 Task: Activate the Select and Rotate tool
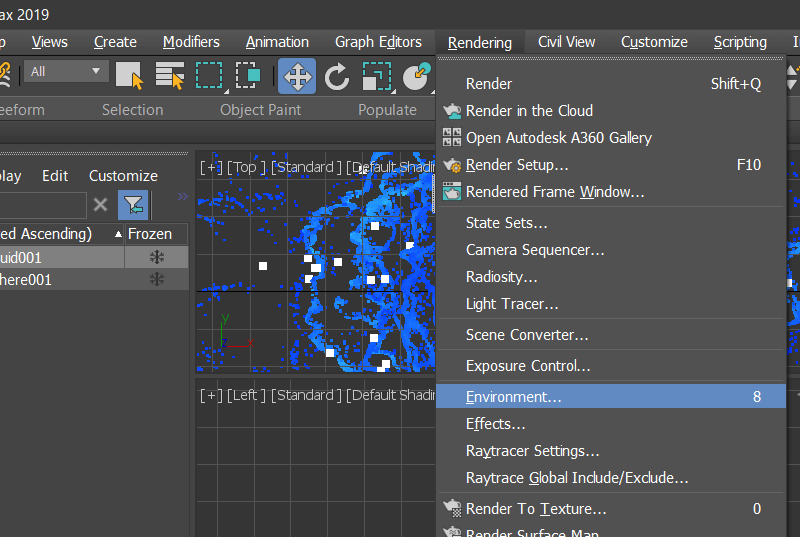tap(337, 76)
